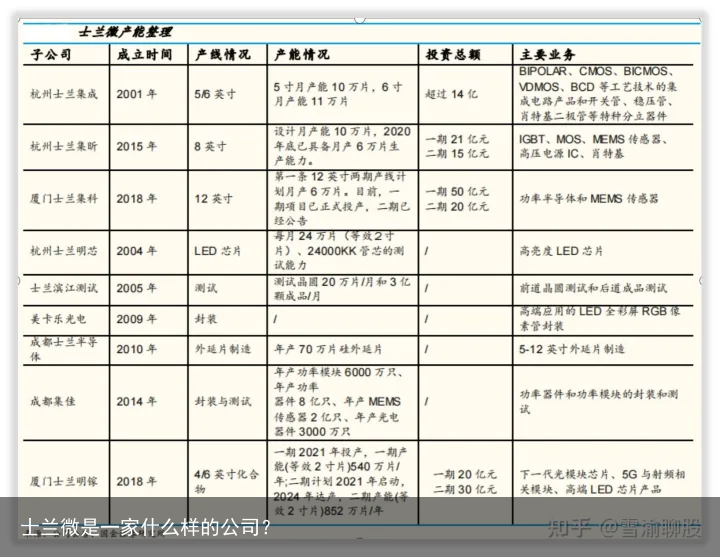Click the capacity cell starting '第一条 12 英寸两期产线'
720x557 pixels.
pos(342,199)
